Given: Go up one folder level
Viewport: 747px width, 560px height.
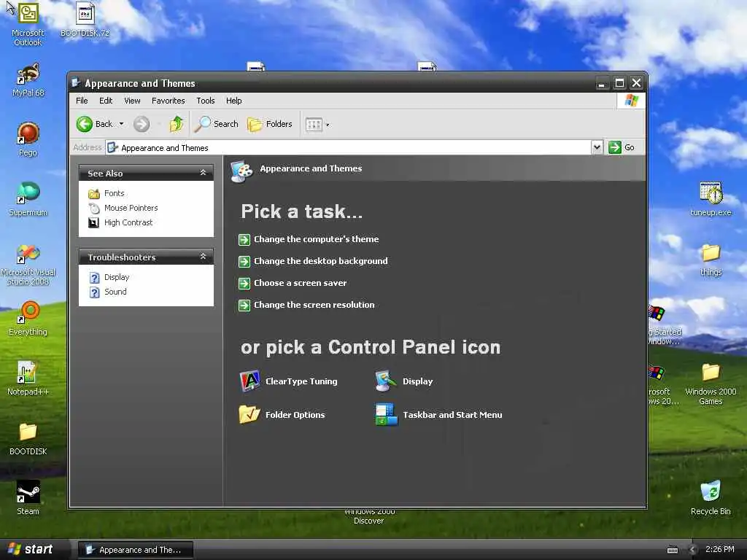Looking at the screenshot, I should pos(177,124).
